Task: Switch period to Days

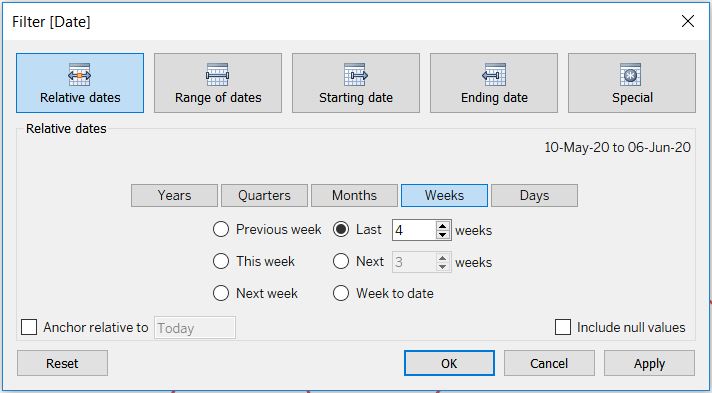Action: (x=534, y=195)
